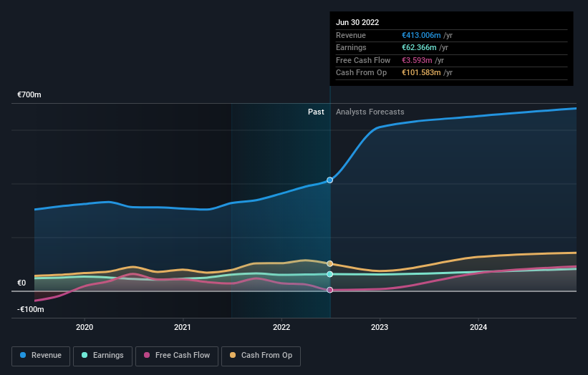
Task: Click the €3.593m free cash flow value
Action: [x=417, y=60]
